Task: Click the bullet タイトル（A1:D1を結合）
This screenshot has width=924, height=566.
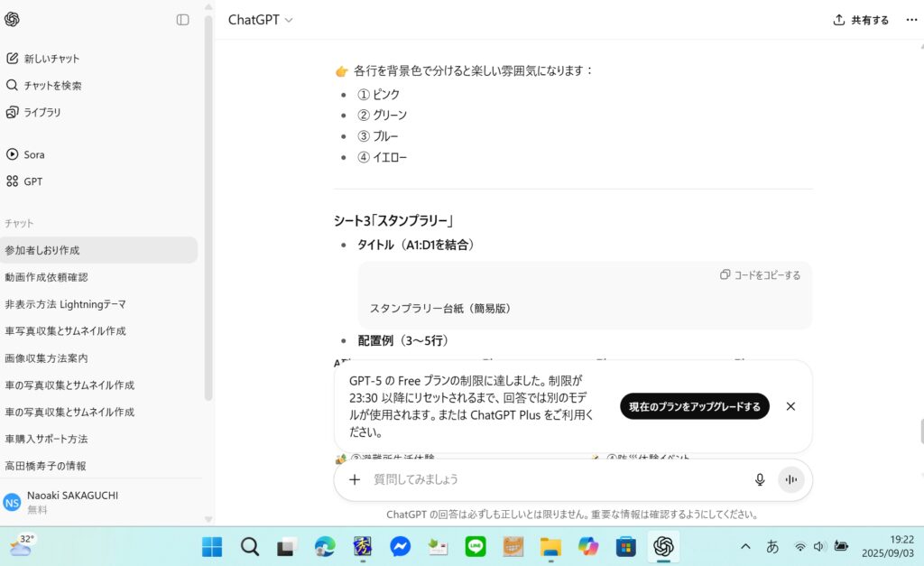Action: point(415,245)
